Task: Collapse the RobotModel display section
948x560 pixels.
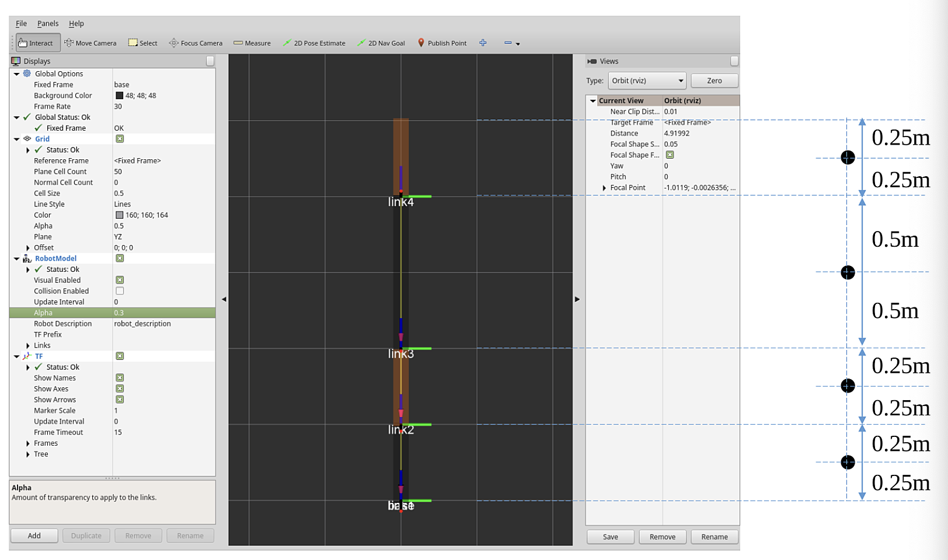Action: click(17, 259)
